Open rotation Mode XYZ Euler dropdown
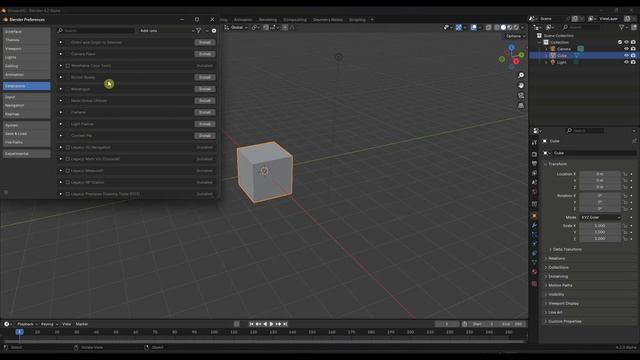This screenshot has height=360, width=640. pyautogui.click(x=600, y=218)
